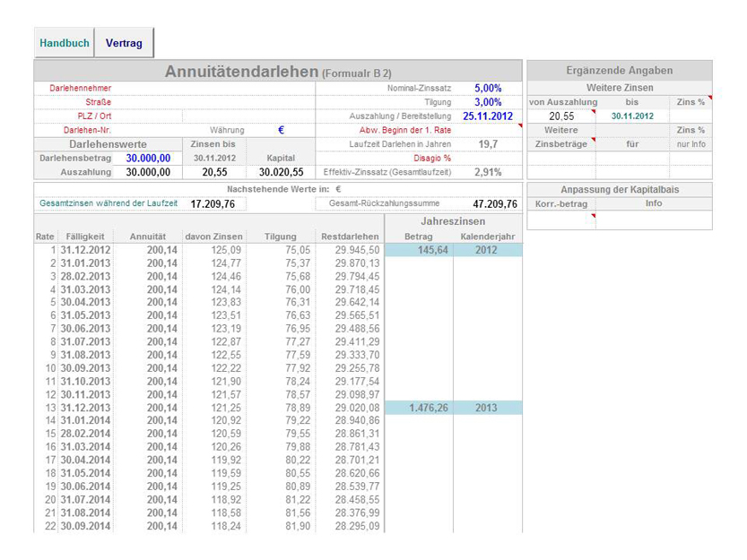Click the Darlehensbetrag value 30.000,00
This screenshot has height=560, width=747.
coord(148,158)
